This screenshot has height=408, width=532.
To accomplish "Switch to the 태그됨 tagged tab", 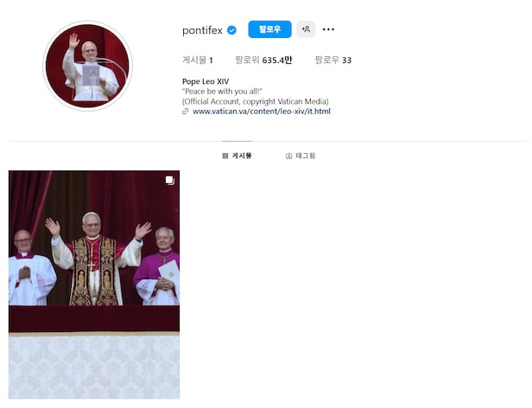I will click(301, 156).
